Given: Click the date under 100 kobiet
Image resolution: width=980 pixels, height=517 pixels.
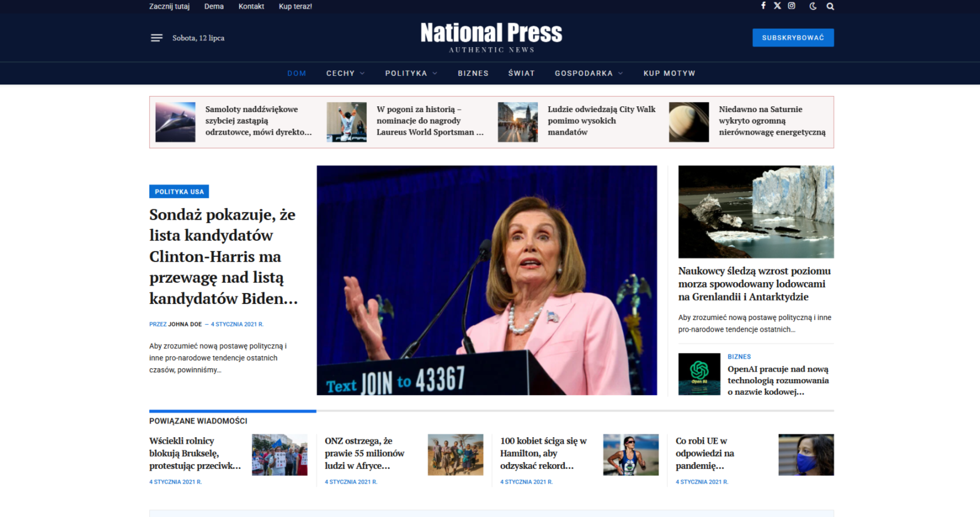Looking at the screenshot, I should pos(526,482).
